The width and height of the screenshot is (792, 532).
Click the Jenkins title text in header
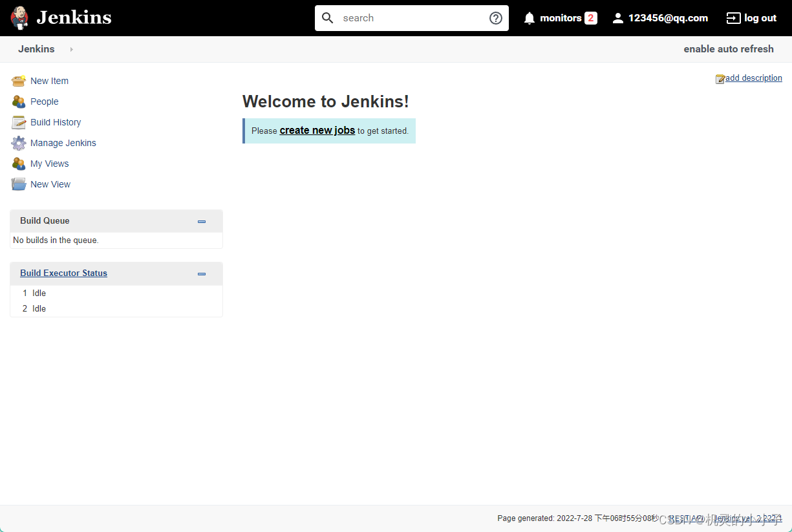[x=74, y=17]
